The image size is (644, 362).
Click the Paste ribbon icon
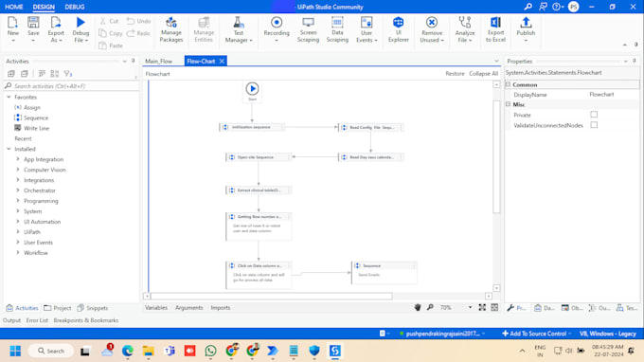pos(111,45)
